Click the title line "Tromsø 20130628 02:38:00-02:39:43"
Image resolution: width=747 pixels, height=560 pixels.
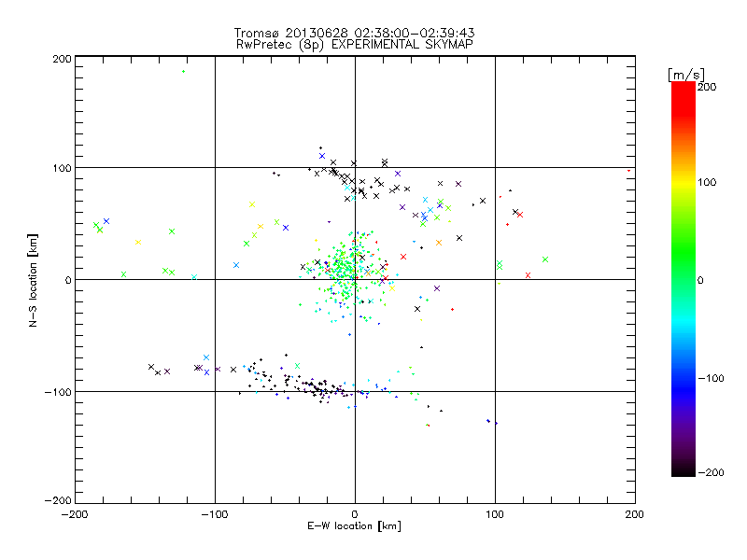pos(354,33)
